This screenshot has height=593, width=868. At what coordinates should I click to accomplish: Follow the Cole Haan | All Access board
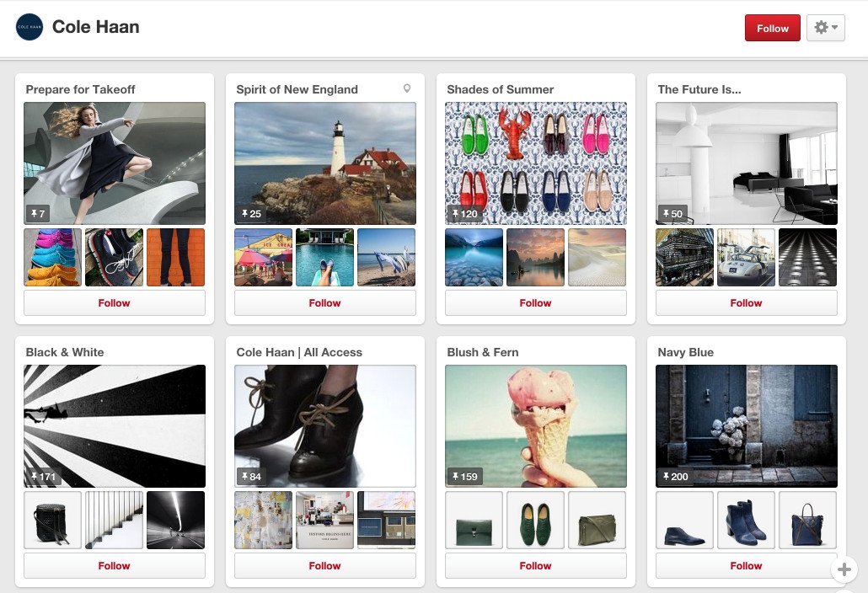[x=325, y=565]
